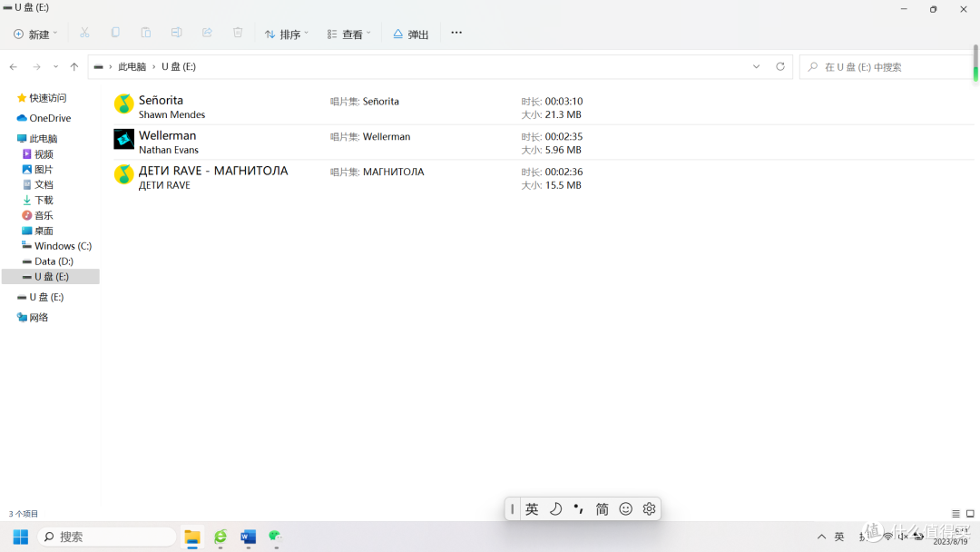Open the 查看 view dropdown
This screenshot has height=552, width=980.
tap(348, 34)
